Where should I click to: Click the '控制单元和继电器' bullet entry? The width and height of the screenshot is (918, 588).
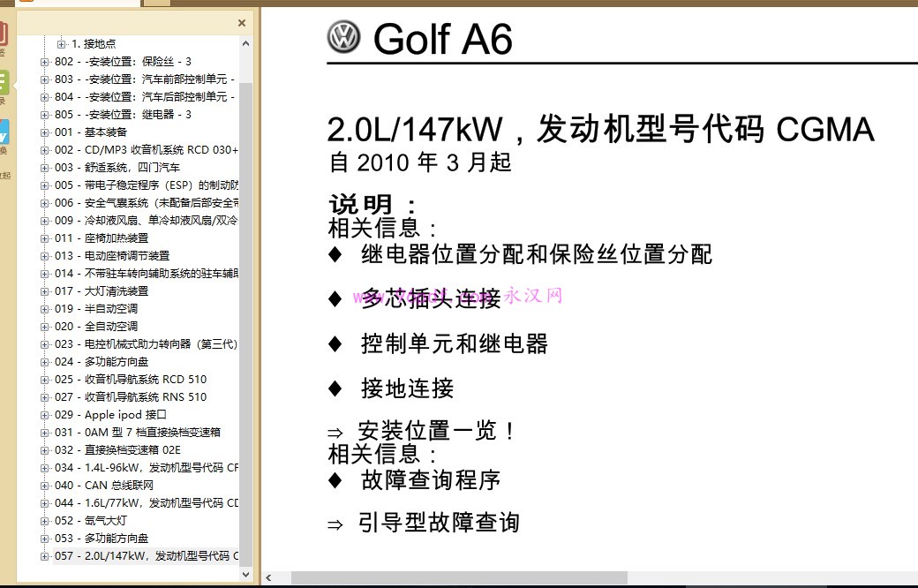click(455, 343)
